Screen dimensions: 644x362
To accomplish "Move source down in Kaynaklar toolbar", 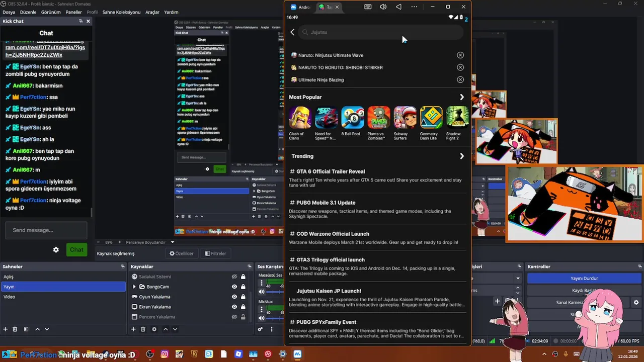I will click(175, 329).
